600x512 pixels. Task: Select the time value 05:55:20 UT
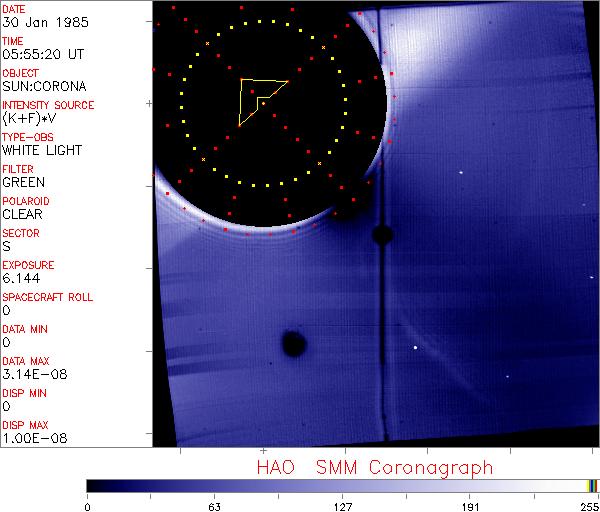pos(42,54)
